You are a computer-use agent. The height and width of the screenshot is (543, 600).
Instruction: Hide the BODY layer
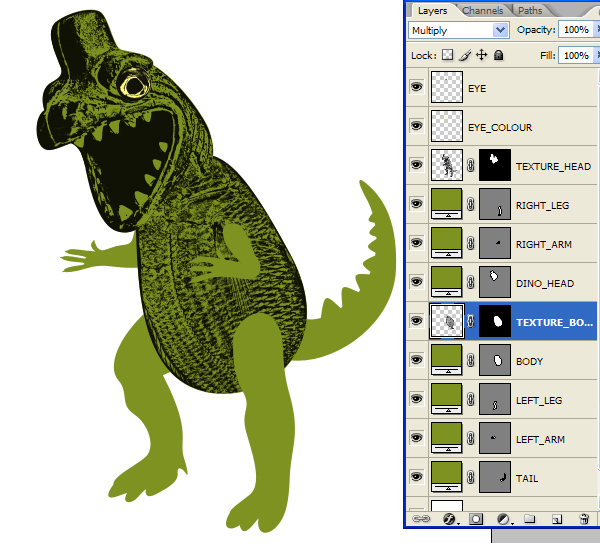click(417, 360)
